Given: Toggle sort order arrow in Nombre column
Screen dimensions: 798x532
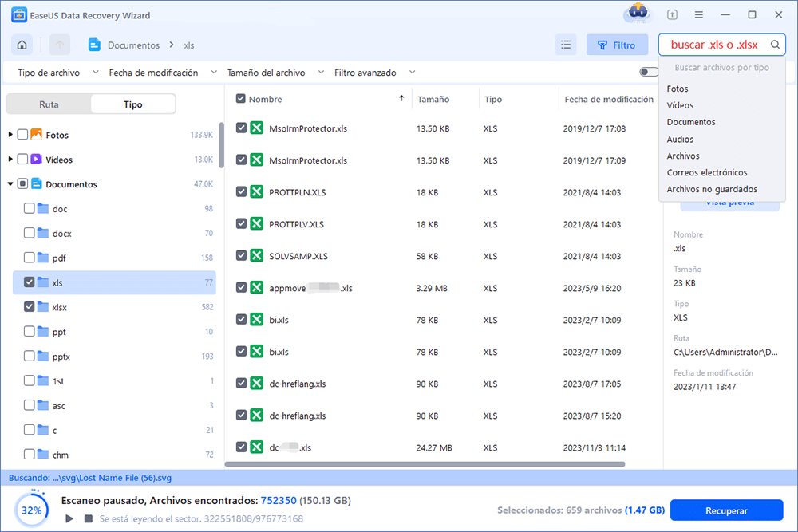Looking at the screenshot, I should click(401, 99).
